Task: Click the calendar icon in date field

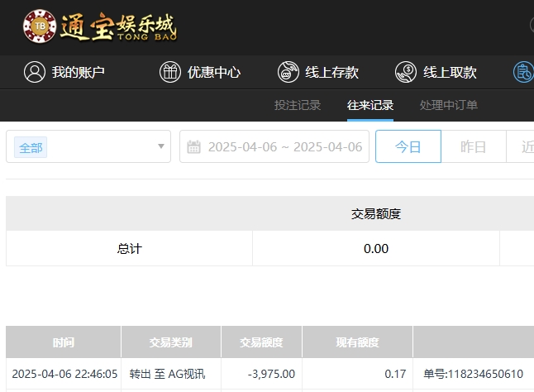Action: click(x=193, y=146)
